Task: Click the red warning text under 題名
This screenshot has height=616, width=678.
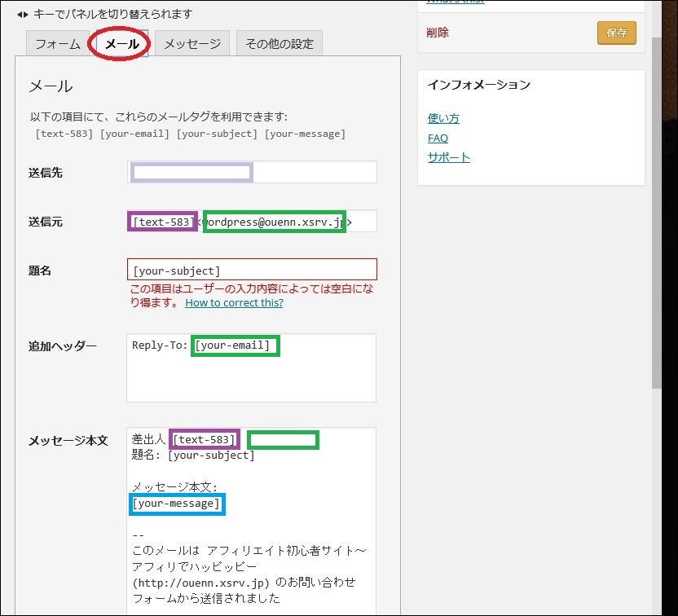Action: click(x=252, y=295)
